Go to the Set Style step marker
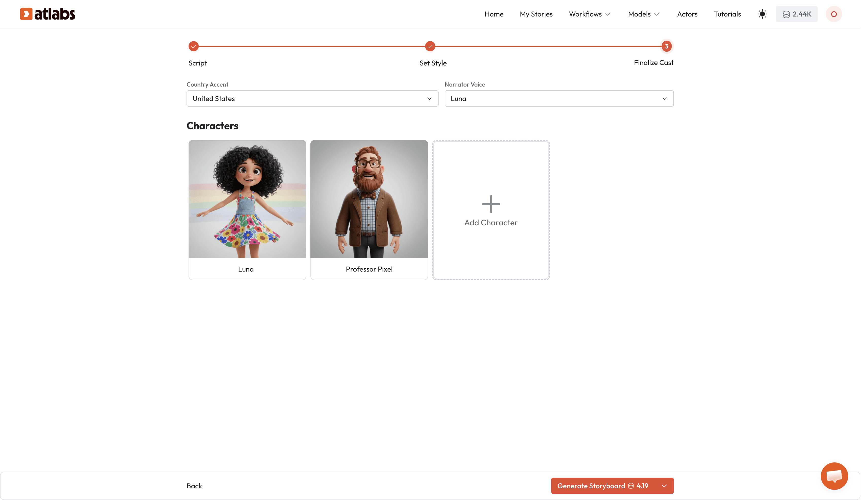Viewport: 868px width, 500px height. (430, 46)
